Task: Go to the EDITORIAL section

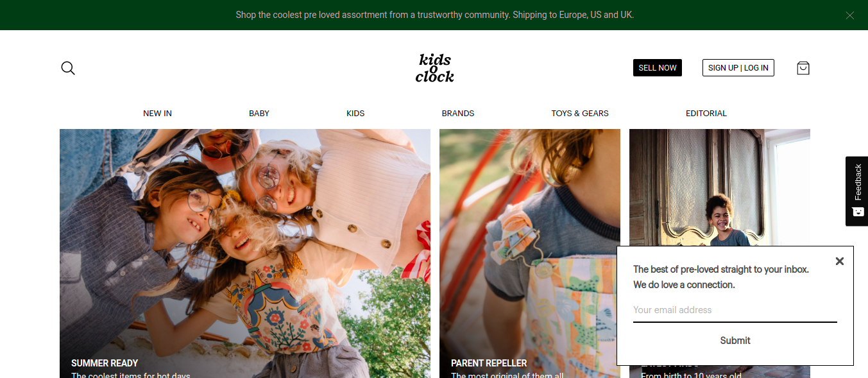Action: tap(706, 114)
